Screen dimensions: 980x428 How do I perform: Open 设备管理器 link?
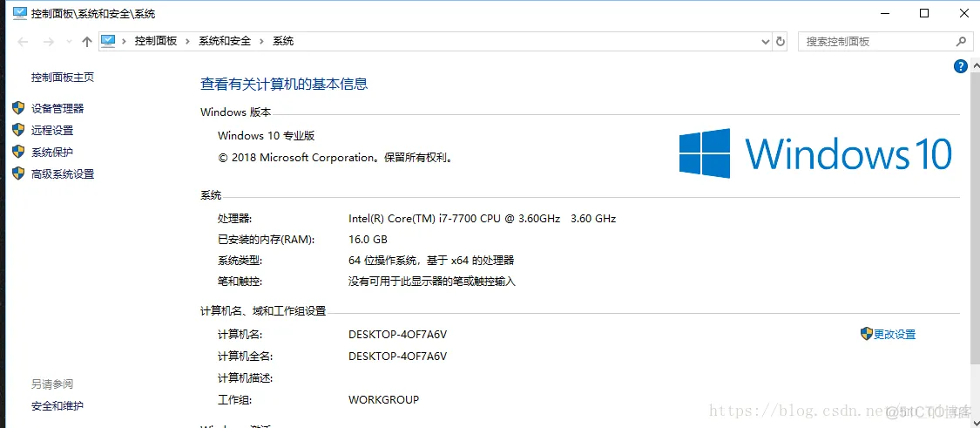(x=57, y=108)
